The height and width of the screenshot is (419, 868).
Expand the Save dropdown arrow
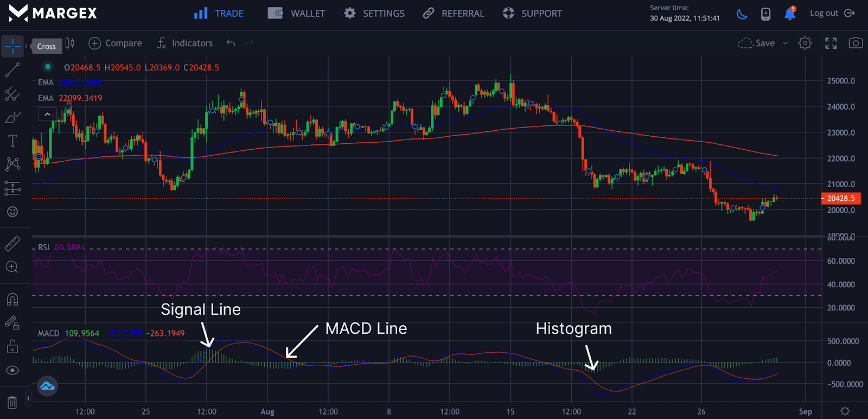pos(785,43)
